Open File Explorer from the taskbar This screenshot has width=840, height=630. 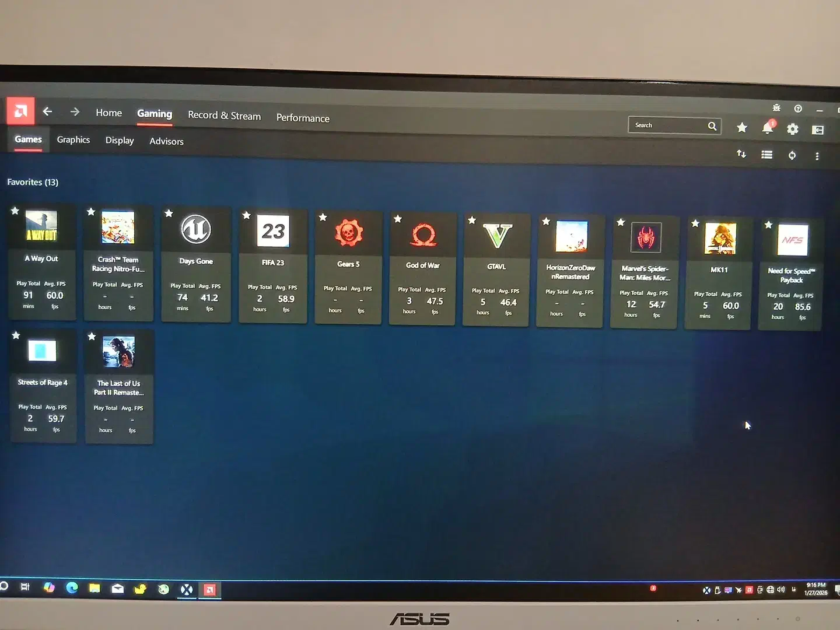(94, 588)
